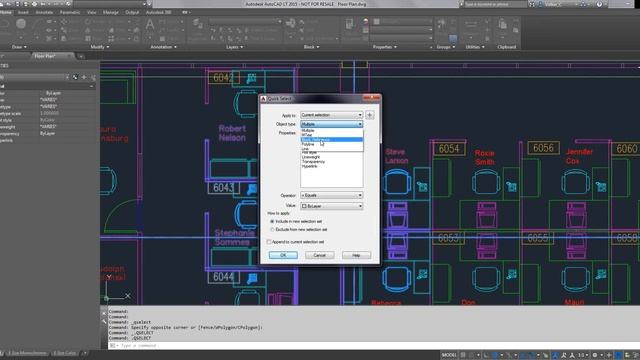Open the Autodesk 360 ribbon tab
This screenshot has height=360, width=640.
pos(158,12)
